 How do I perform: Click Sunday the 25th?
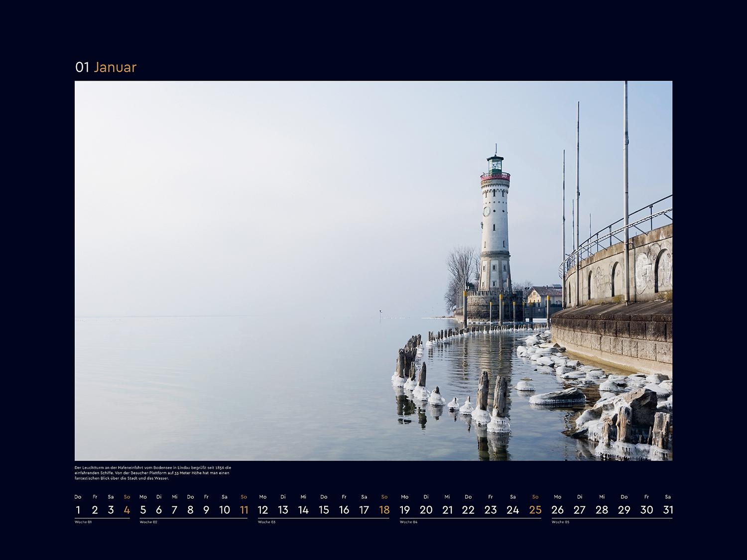pos(535,510)
